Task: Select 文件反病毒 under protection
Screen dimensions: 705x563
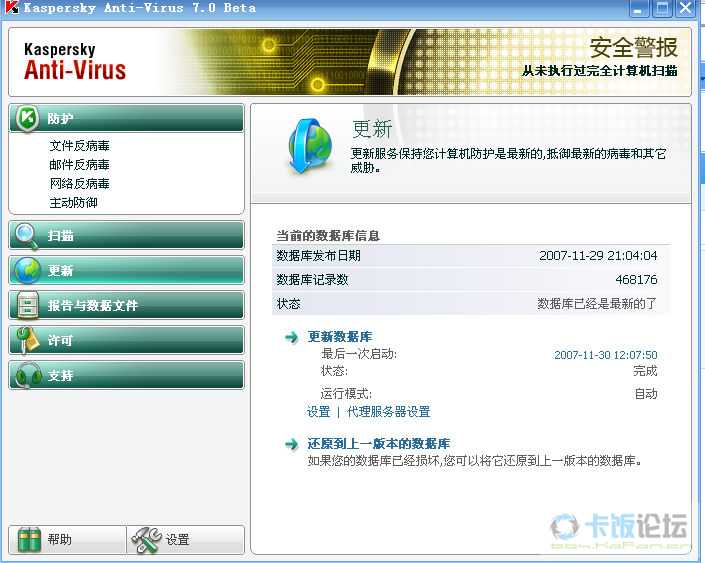Action: 80,146
